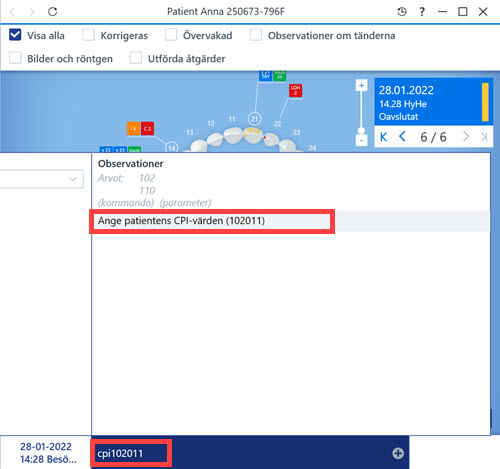Click the back navigation arrow

[x=13, y=12]
